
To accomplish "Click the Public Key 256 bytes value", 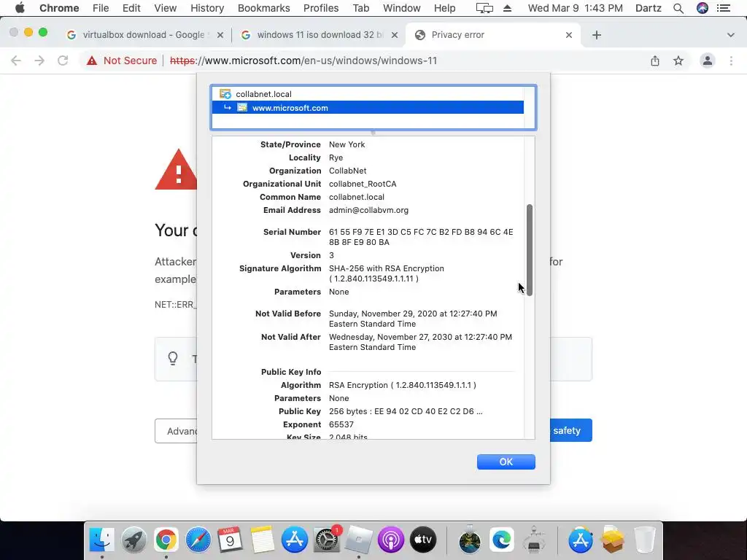I will point(406,411).
